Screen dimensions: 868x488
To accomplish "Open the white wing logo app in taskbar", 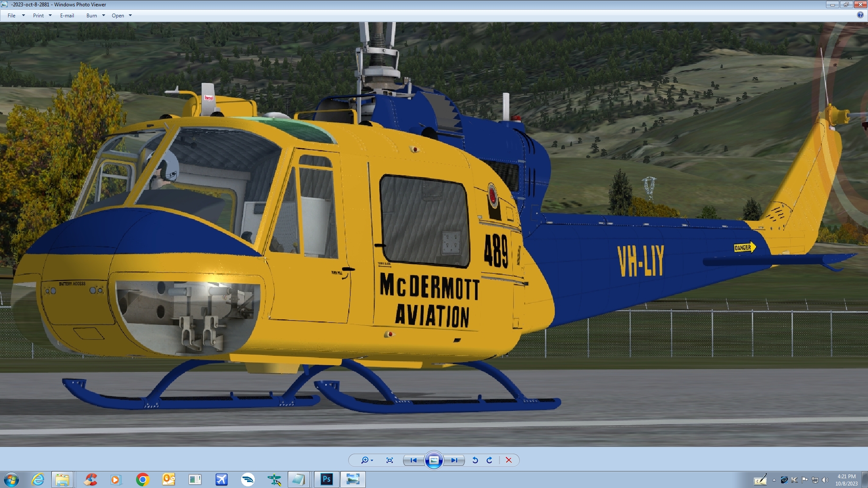I will point(248,480).
